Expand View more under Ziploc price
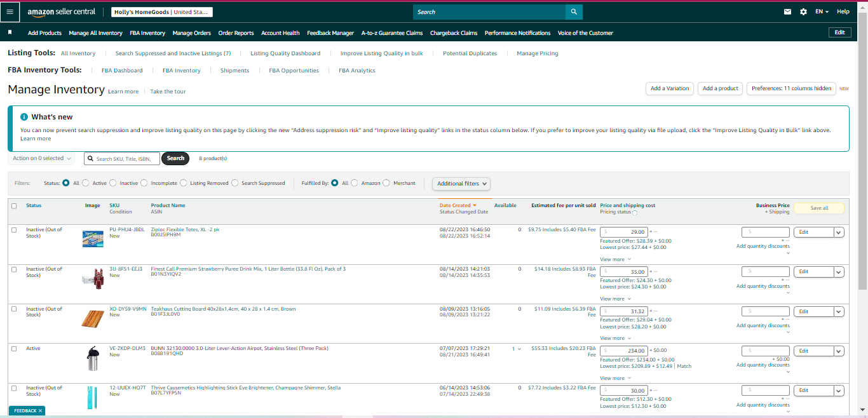The height and width of the screenshot is (418, 868). tap(615, 259)
